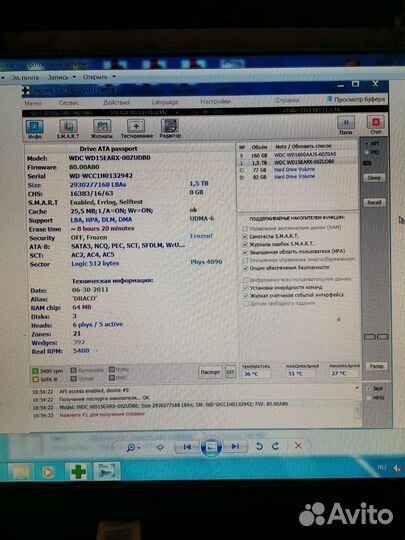Open the S.M.A.R.T. toolbar icon
405x540 pixels.
pyautogui.click(x=68, y=129)
